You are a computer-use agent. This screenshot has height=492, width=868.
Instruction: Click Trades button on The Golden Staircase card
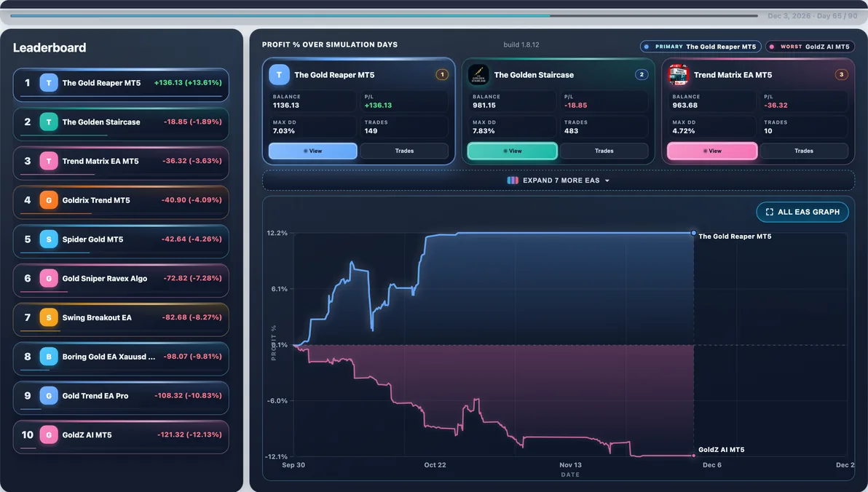click(604, 151)
